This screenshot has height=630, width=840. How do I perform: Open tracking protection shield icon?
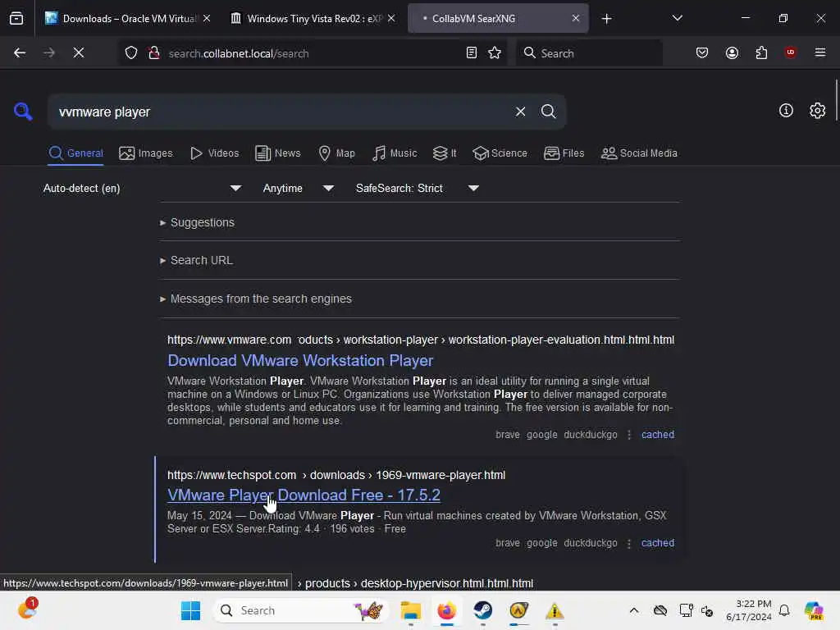tap(131, 53)
